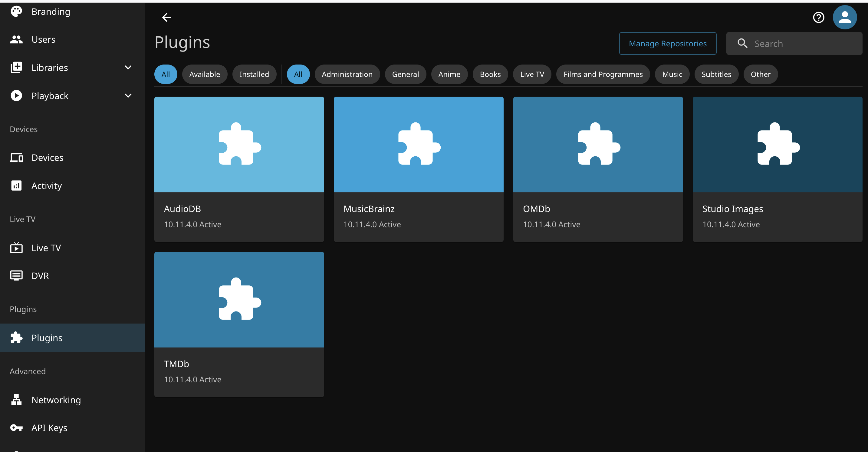This screenshot has height=452, width=868.
Task: Expand the Playback menu chevron
Action: click(128, 96)
